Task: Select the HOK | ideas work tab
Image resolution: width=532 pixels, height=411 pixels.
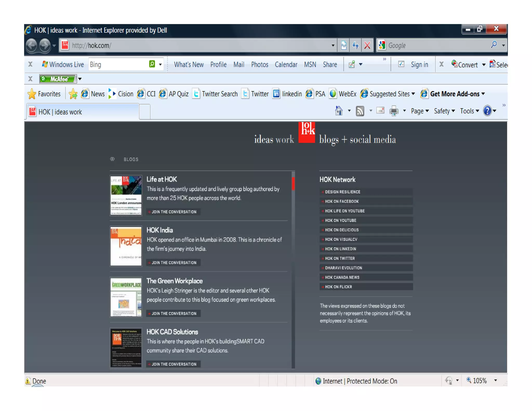Action: coord(83,112)
